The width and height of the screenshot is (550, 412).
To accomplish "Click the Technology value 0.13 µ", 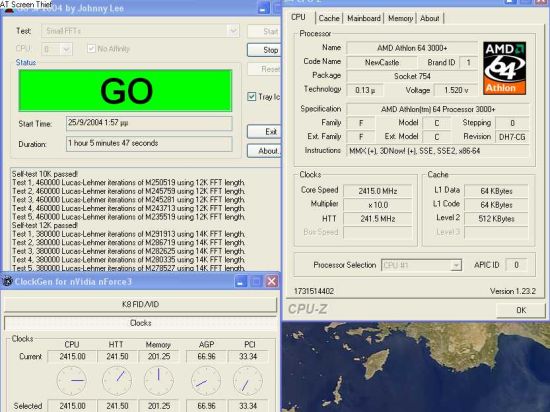I will coord(365,90).
